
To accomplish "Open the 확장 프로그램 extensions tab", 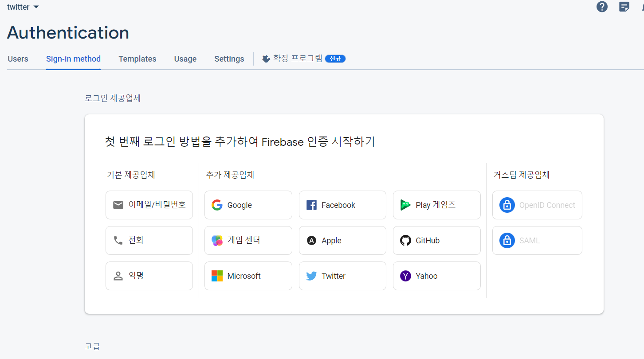I will 303,59.
